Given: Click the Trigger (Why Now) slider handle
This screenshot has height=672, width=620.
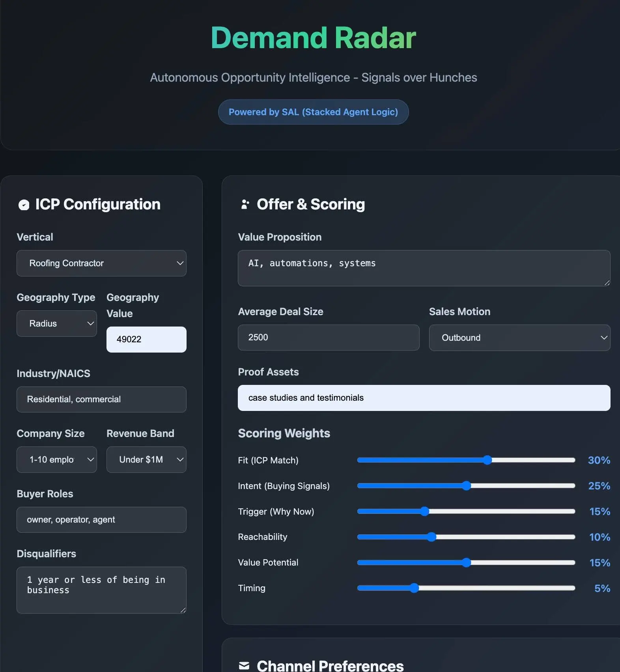Looking at the screenshot, I should coord(424,511).
